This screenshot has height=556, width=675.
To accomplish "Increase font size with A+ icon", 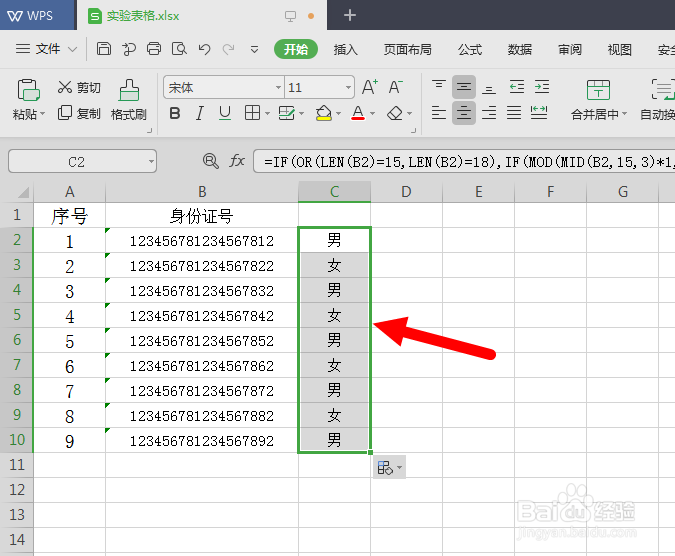I will coord(369,87).
